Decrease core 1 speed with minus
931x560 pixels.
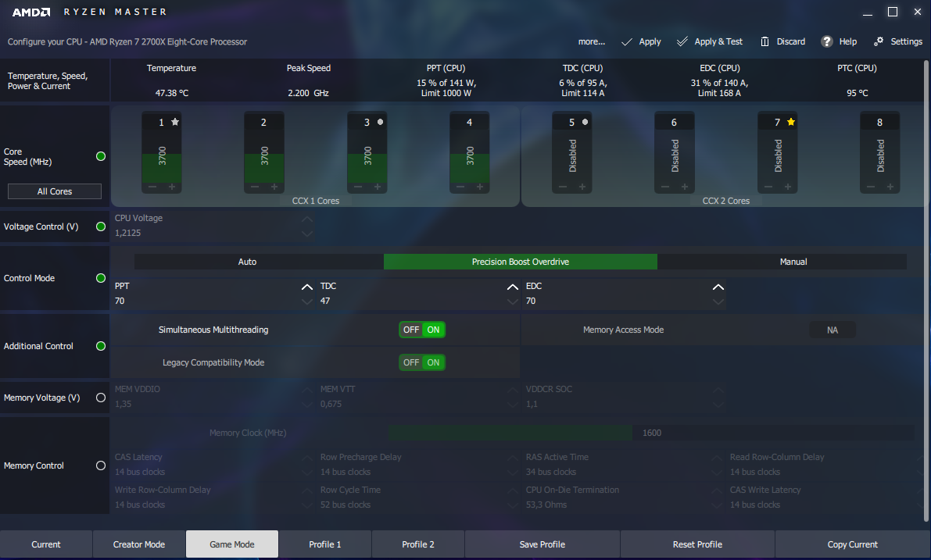[x=152, y=187]
